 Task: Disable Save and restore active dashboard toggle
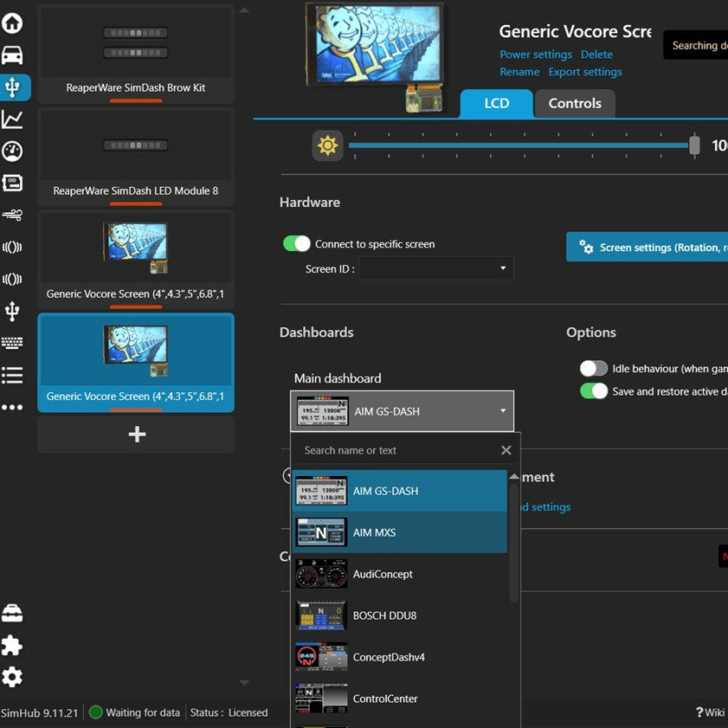(x=593, y=391)
